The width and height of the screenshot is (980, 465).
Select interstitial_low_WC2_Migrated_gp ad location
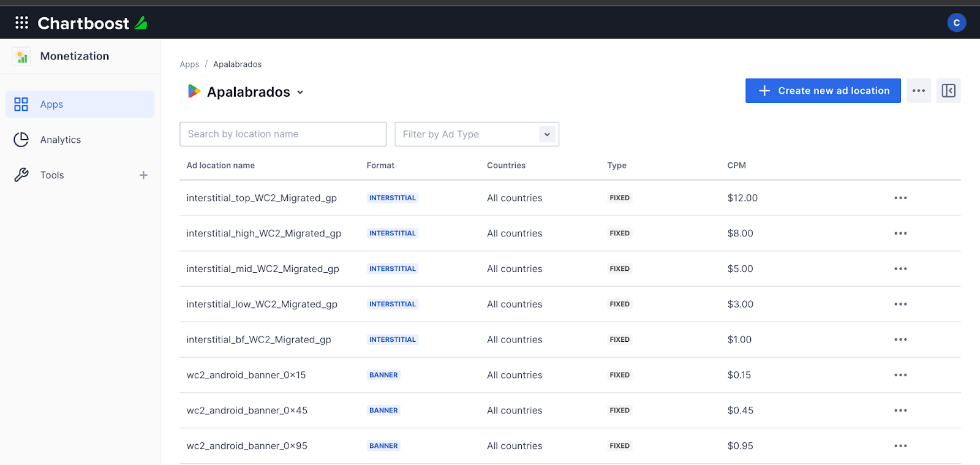(x=262, y=304)
